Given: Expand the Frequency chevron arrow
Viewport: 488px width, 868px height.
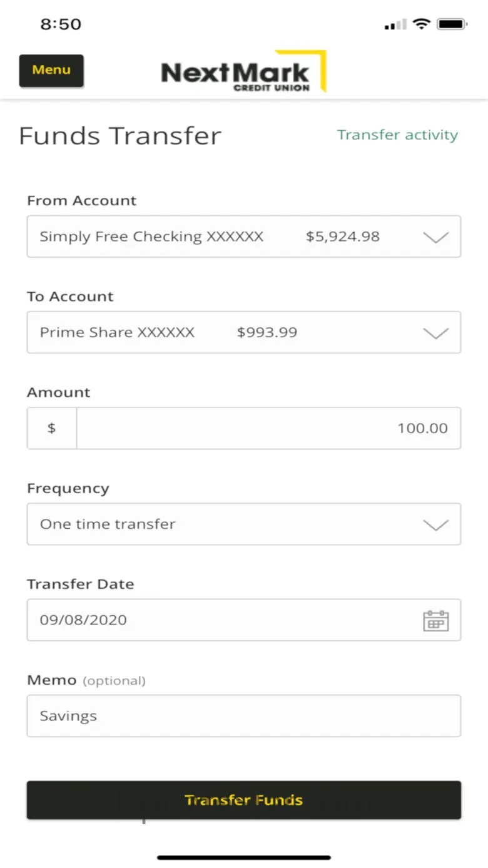Looking at the screenshot, I should pos(436,524).
